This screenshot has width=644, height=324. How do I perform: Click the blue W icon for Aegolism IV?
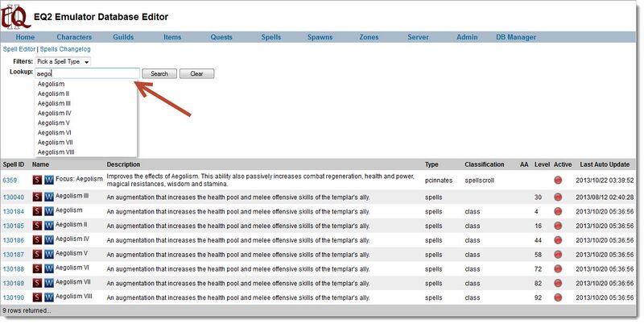tap(48, 240)
